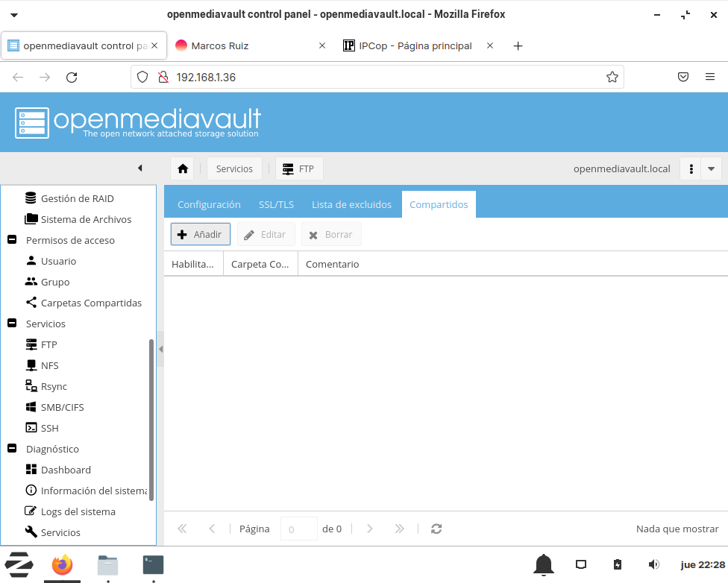This screenshot has width=728, height=583.
Task: Collapse the Permisos de acceso section
Action: [12, 240]
